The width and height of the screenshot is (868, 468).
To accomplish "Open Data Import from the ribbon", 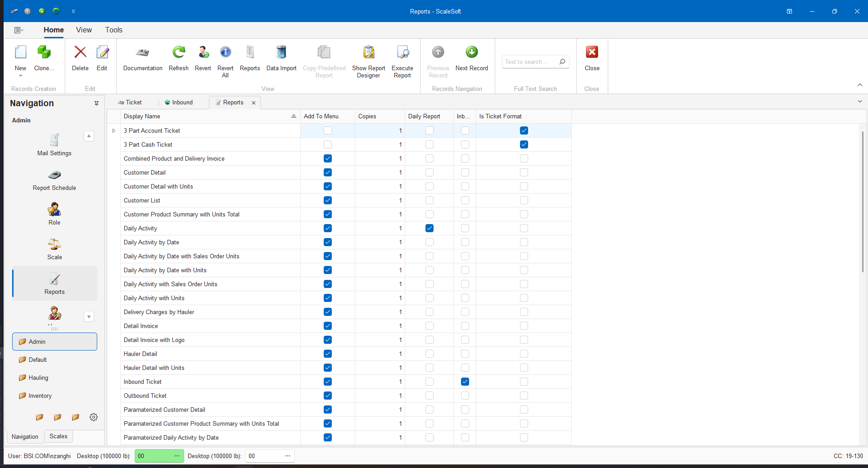I will 281,58.
